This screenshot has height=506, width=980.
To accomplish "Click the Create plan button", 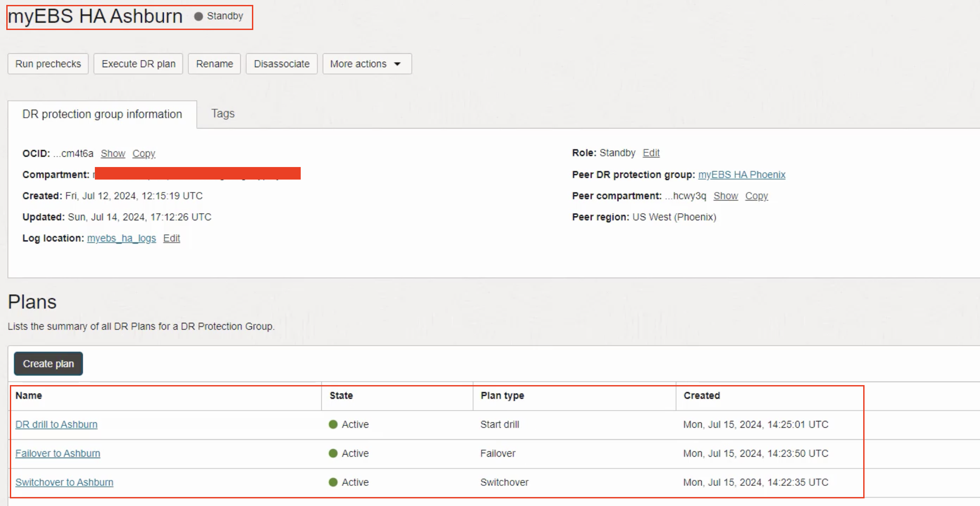I will pyautogui.click(x=48, y=364).
